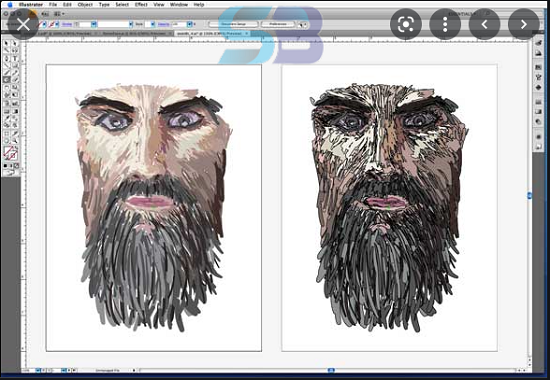The image size is (550, 380).
Task: Open the Symbols panel icon
Action: coord(538,87)
